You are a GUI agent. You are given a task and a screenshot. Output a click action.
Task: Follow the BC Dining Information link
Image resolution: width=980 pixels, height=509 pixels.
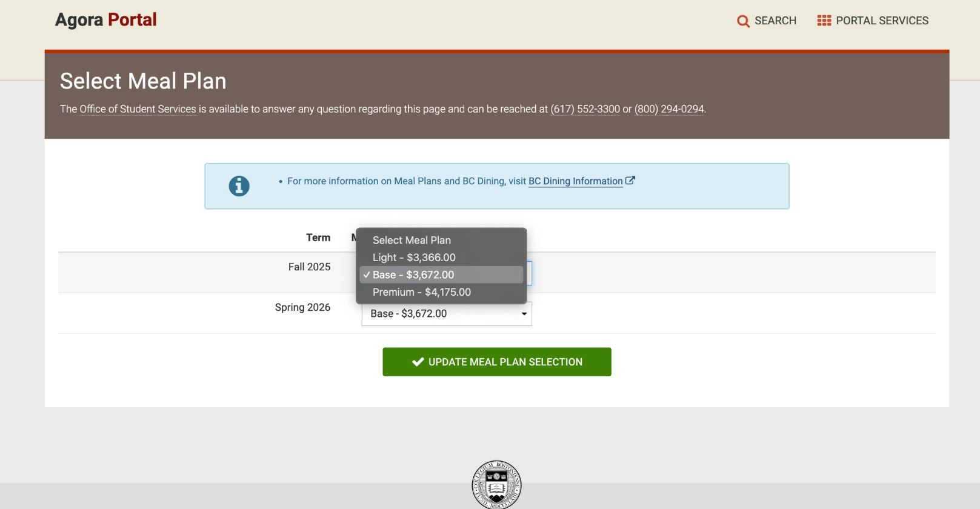(575, 181)
